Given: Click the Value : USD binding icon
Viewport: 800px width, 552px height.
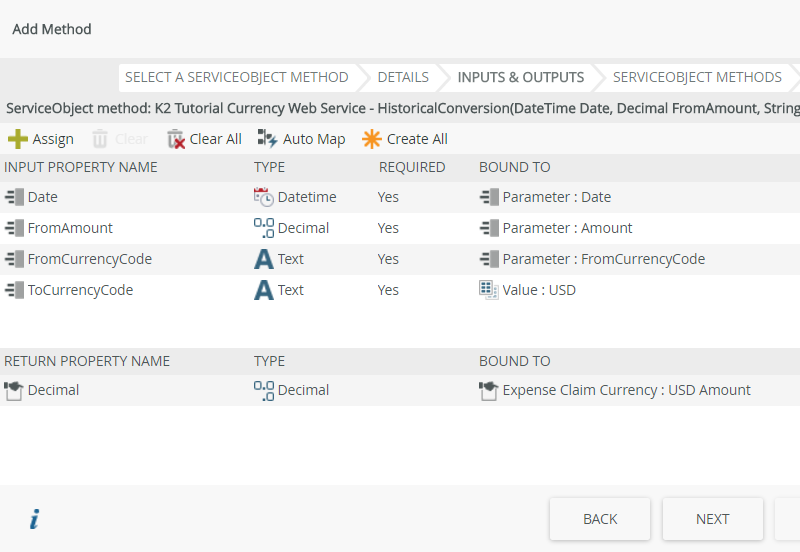Looking at the screenshot, I should coord(488,290).
